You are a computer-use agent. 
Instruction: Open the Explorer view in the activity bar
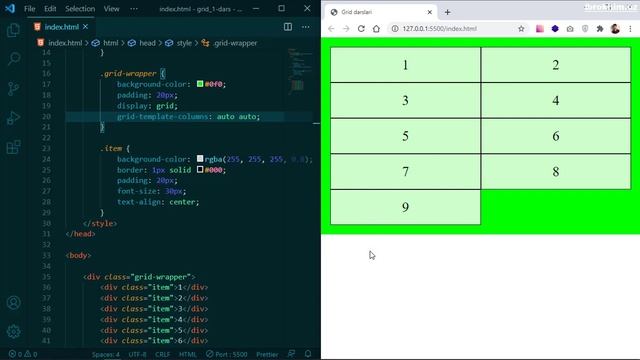tap(13, 30)
